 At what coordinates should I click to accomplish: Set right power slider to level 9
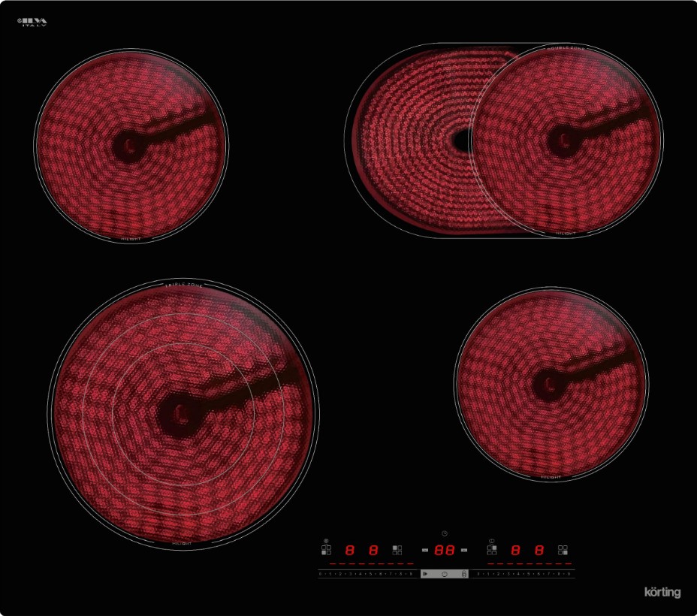(x=569, y=574)
